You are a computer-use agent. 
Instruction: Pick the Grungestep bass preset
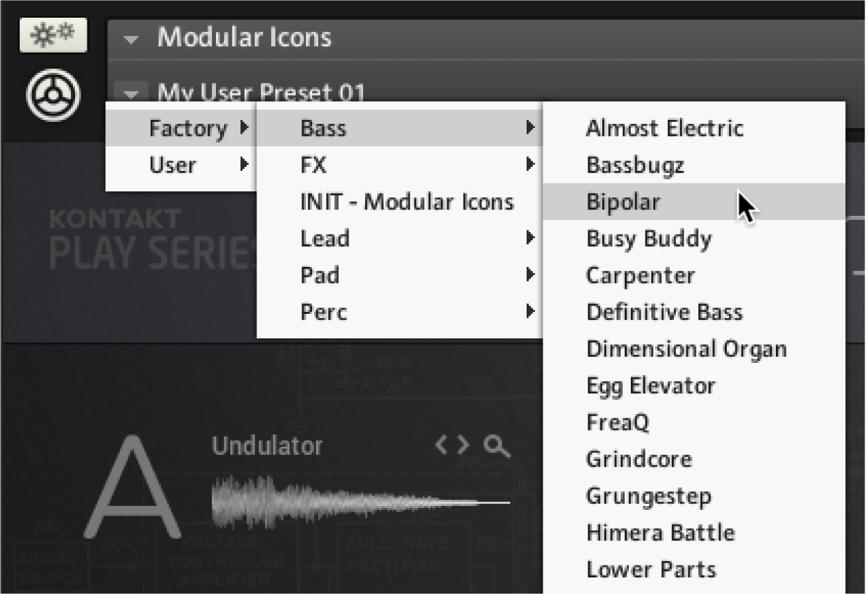click(649, 496)
